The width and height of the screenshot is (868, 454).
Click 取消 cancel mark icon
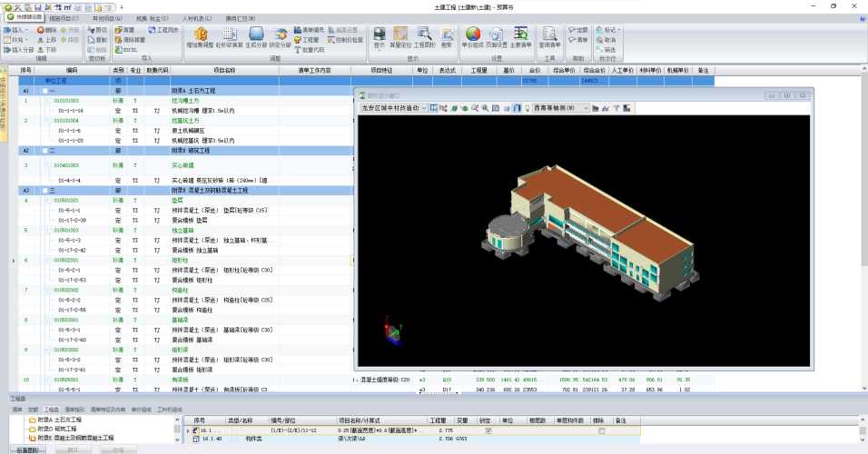[x=606, y=40]
